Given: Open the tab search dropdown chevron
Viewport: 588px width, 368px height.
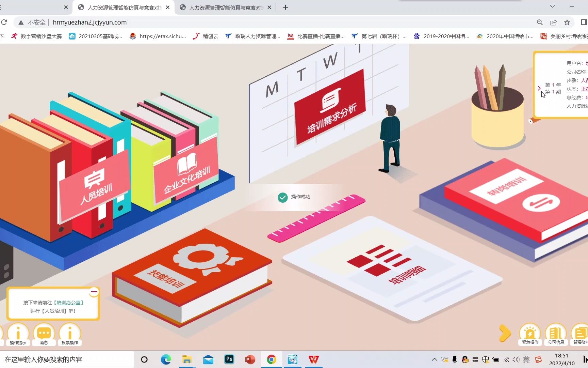Looking at the screenshot, I should tap(552, 6).
